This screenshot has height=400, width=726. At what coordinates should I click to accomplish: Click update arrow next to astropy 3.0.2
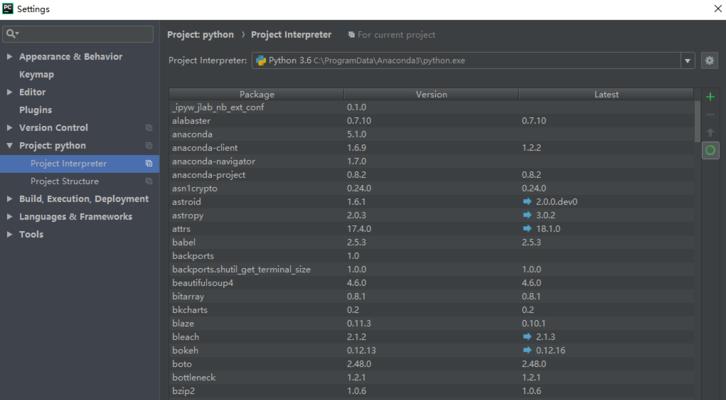527,215
